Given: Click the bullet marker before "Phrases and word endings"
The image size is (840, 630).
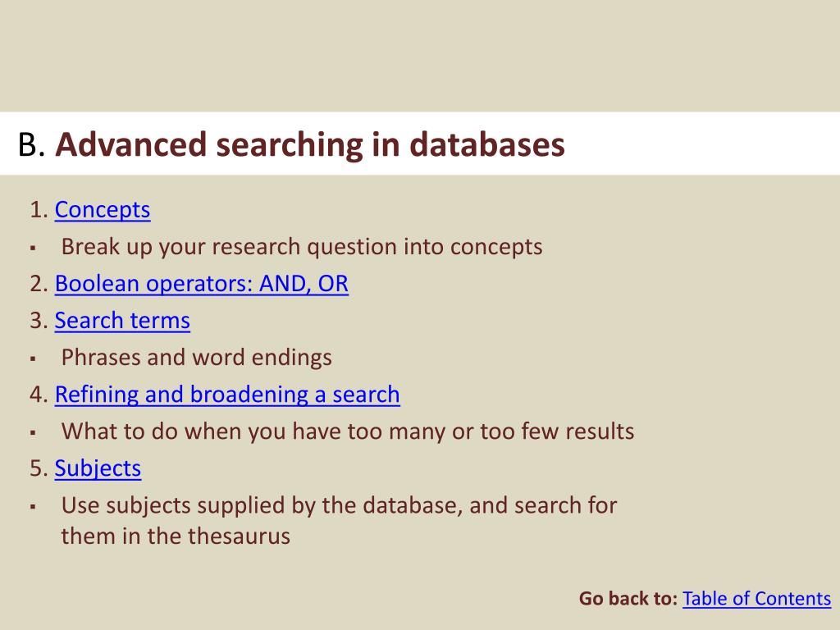Looking at the screenshot, I should tap(32, 358).
